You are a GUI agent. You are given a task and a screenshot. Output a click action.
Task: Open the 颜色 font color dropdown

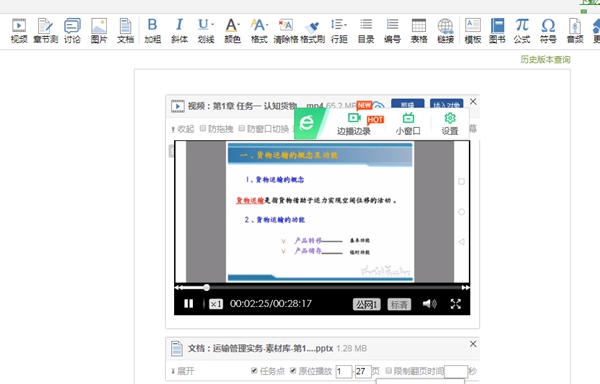232,30
